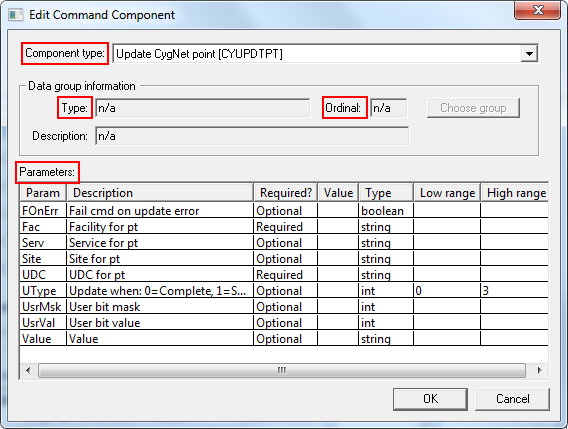Viewport: 568px width, 429px height.
Task: Click the High range column header
Action: pyautogui.click(x=514, y=193)
